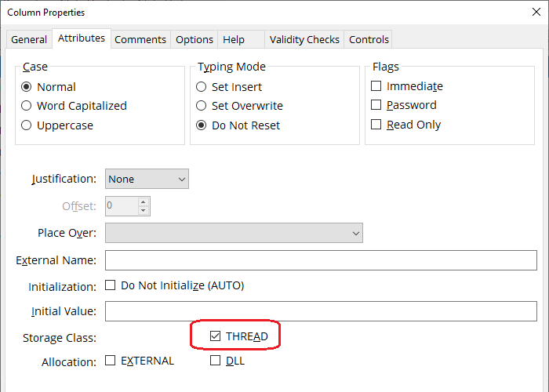The image size is (549, 392).
Task: Open the Comments tab
Action: coord(140,39)
